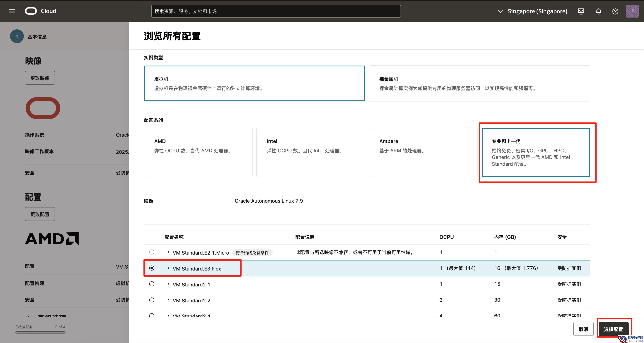The image size is (644, 343).
Task: Select the VM.Standard.E3.Flex radio button
Action: 152,268
